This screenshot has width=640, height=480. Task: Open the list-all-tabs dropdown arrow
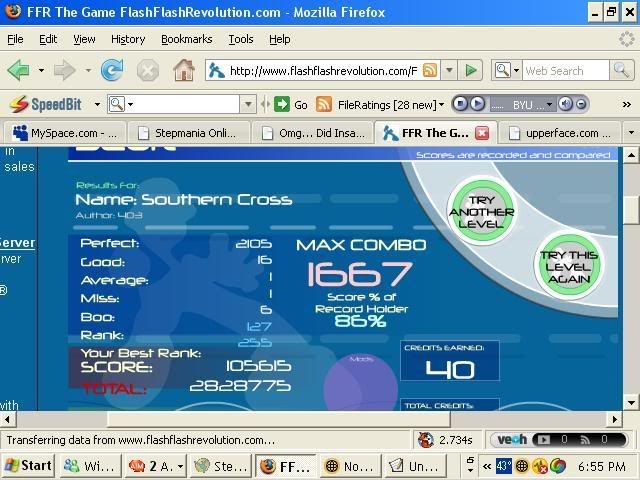click(x=630, y=133)
